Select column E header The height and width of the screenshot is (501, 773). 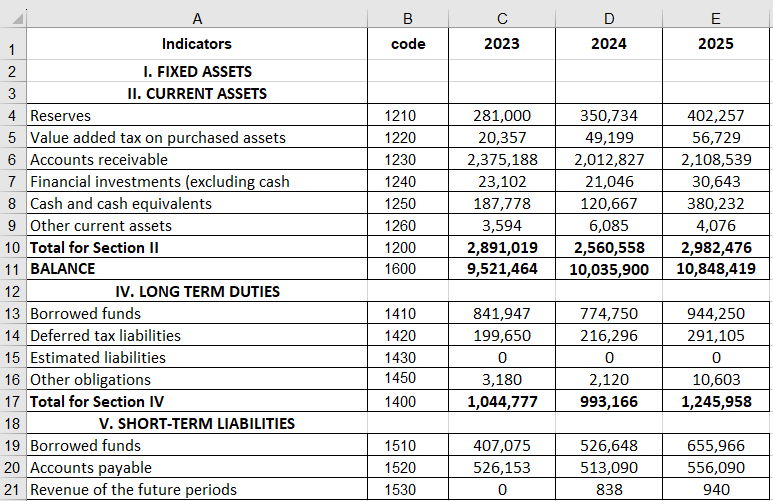coord(716,16)
